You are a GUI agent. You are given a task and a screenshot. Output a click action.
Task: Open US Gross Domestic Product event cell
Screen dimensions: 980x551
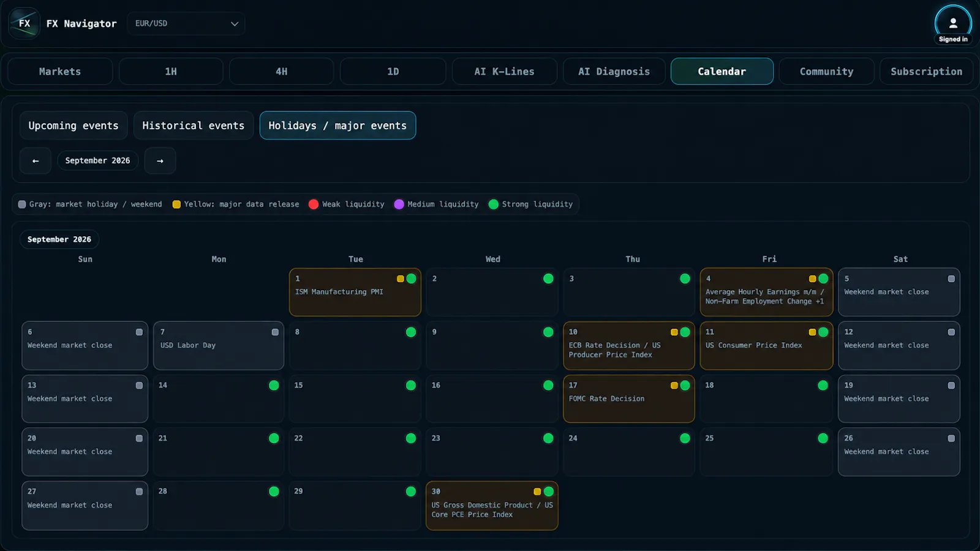point(492,506)
